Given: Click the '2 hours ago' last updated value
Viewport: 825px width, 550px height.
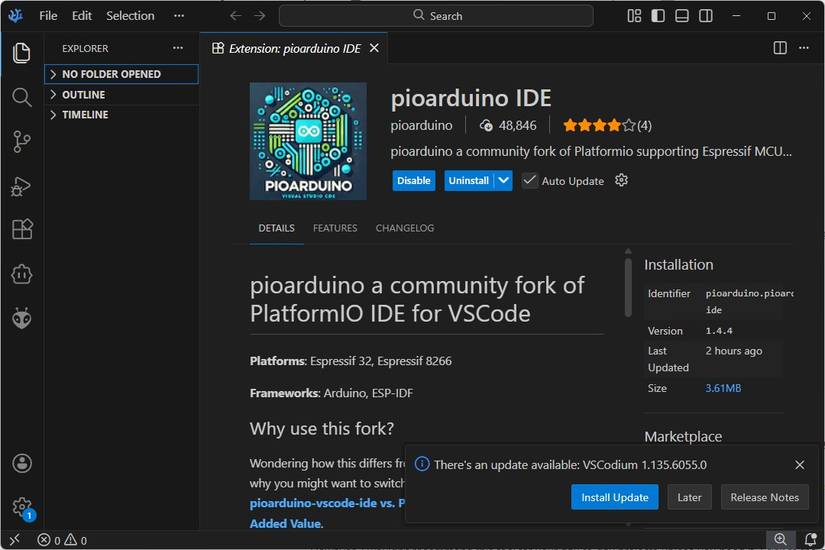Looking at the screenshot, I should (x=733, y=351).
